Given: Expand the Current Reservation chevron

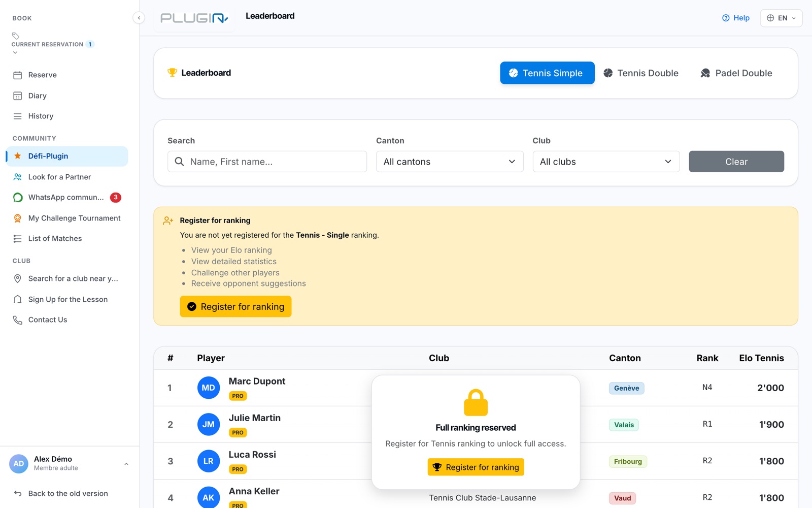Looking at the screenshot, I should pos(15,52).
